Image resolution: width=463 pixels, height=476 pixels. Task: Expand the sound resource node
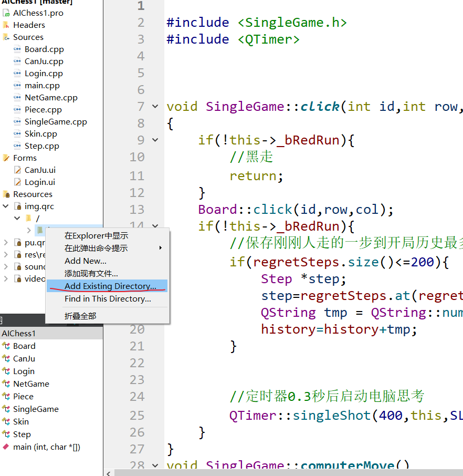coord(5,267)
